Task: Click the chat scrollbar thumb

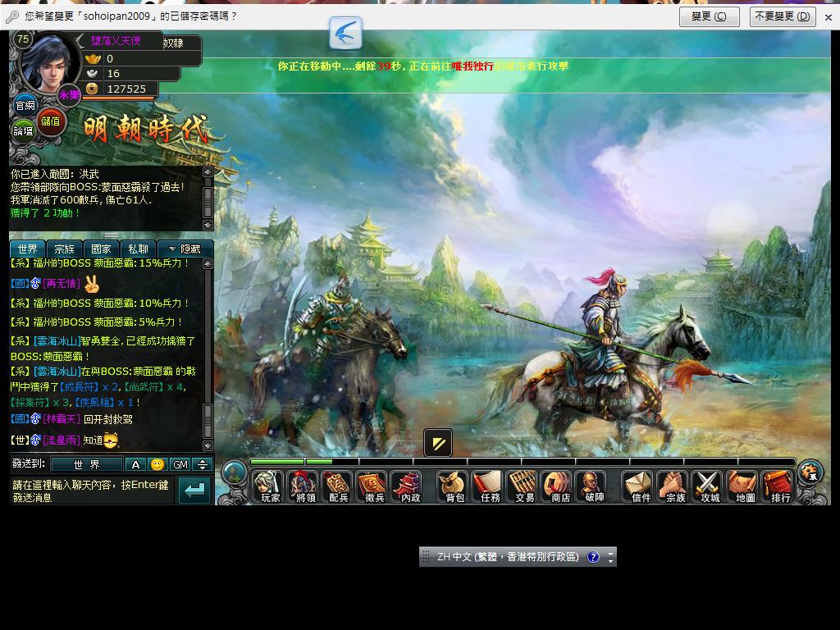Action: pyautogui.click(x=208, y=421)
